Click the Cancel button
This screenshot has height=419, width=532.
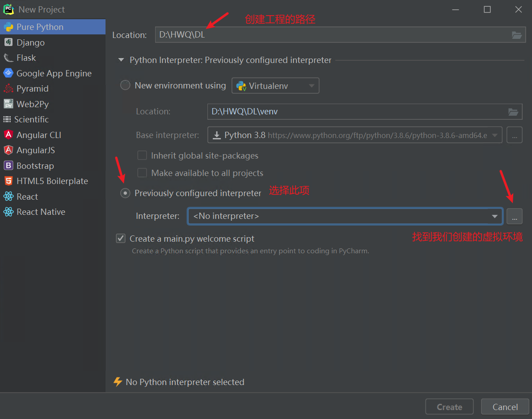(505, 407)
